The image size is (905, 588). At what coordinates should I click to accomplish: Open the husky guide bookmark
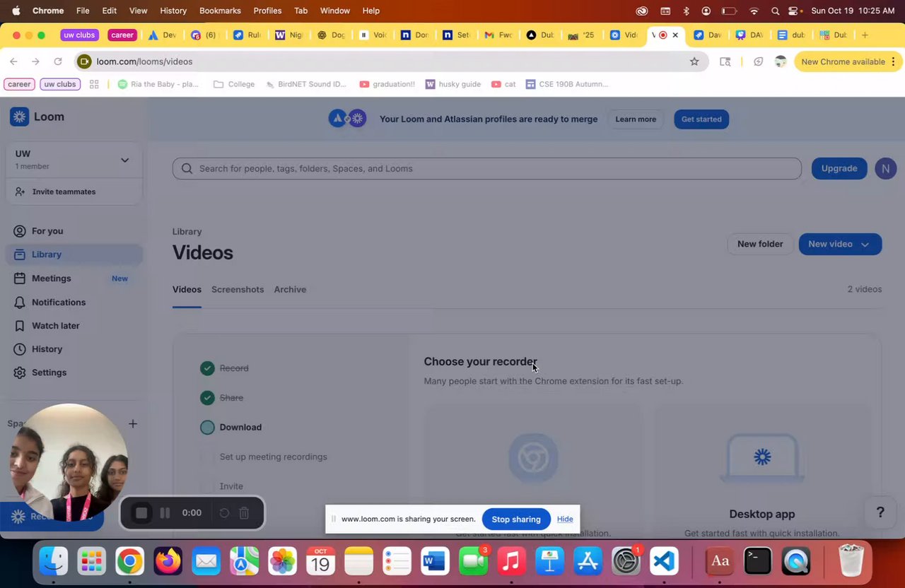453,84
